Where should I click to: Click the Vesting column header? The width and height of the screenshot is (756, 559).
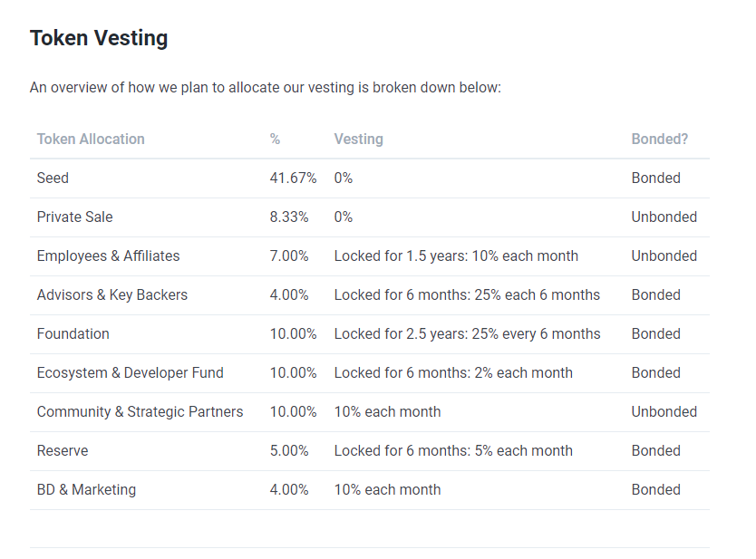[358, 139]
